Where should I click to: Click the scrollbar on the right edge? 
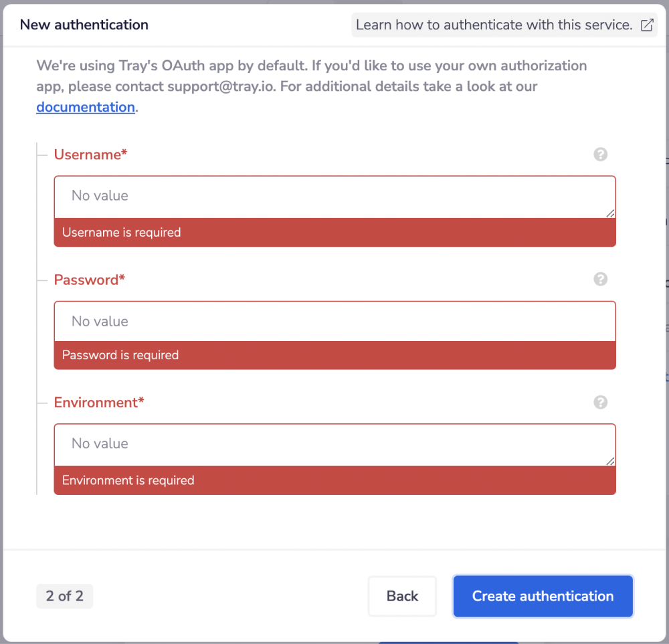[666, 321]
